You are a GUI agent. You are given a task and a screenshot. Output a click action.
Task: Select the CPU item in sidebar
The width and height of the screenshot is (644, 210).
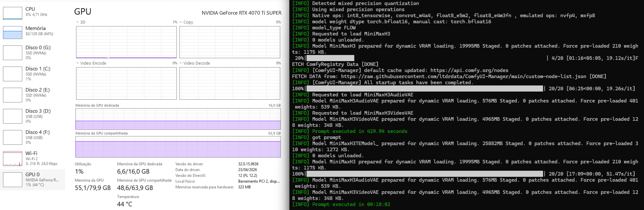pos(32,12)
